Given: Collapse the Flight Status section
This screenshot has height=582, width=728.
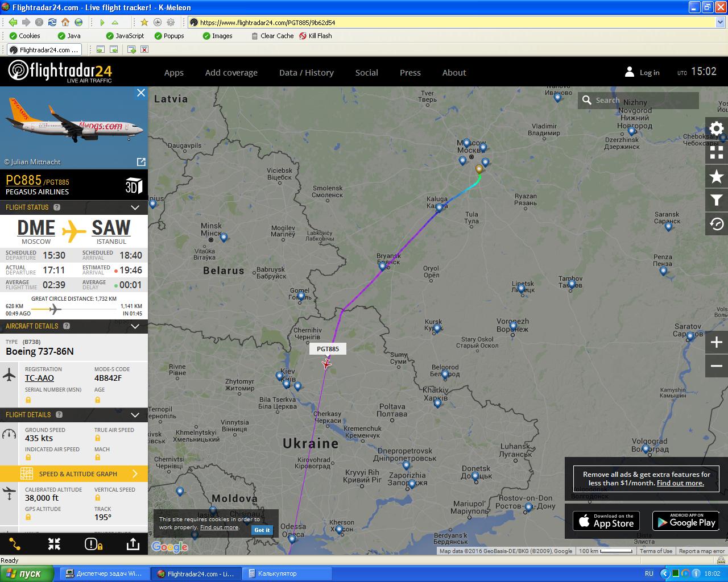Looking at the screenshot, I should pos(135,207).
